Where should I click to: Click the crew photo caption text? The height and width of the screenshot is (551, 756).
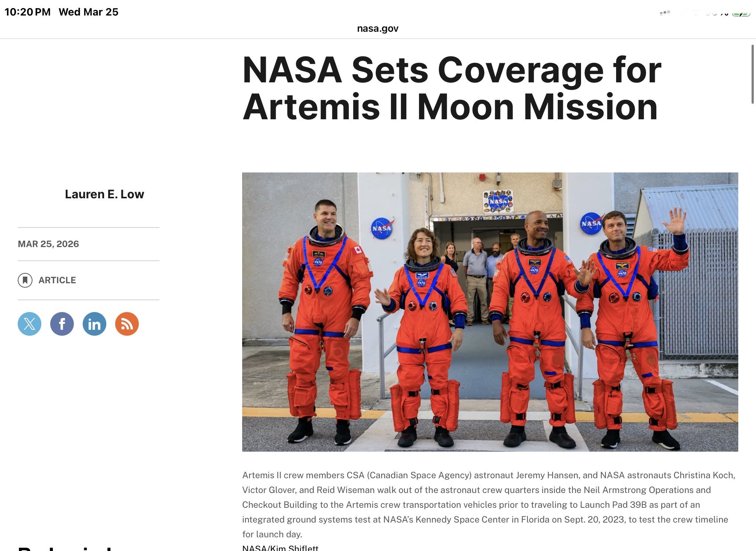488,504
